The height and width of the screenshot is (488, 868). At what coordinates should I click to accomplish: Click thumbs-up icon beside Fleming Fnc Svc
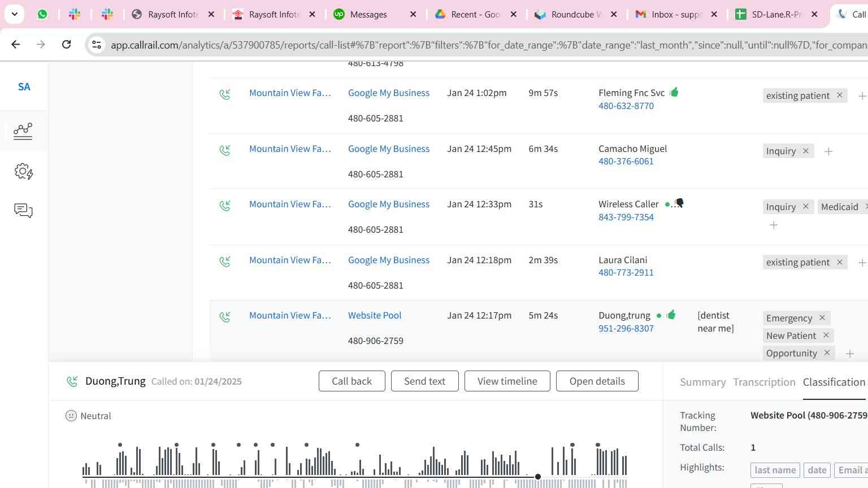coord(674,92)
